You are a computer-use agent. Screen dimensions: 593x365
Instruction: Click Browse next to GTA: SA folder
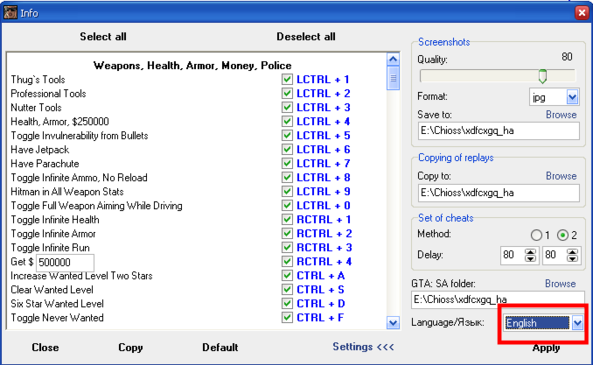pos(560,284)
